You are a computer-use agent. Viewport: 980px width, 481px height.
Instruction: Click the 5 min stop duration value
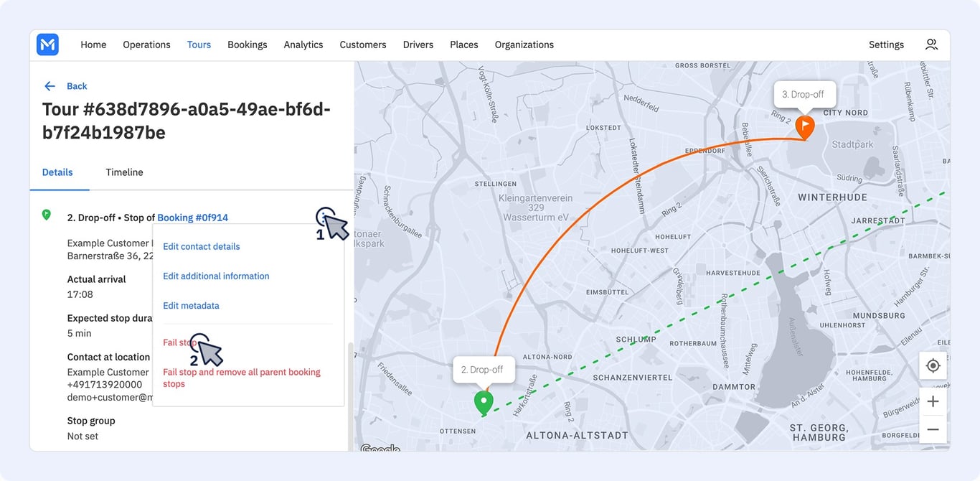(80, 333)
